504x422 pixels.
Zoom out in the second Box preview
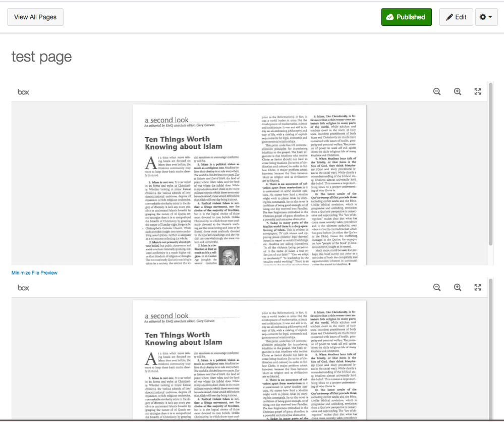[x=437, y=287]
